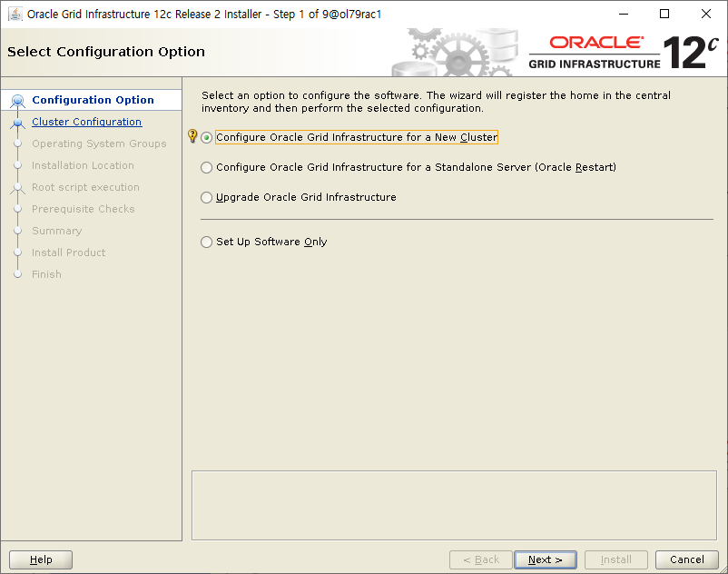Choose the Standalone Server (Oracle Restart) option
Image resolution: width=728 pixels, height=574 pixels.
[408, 167]
